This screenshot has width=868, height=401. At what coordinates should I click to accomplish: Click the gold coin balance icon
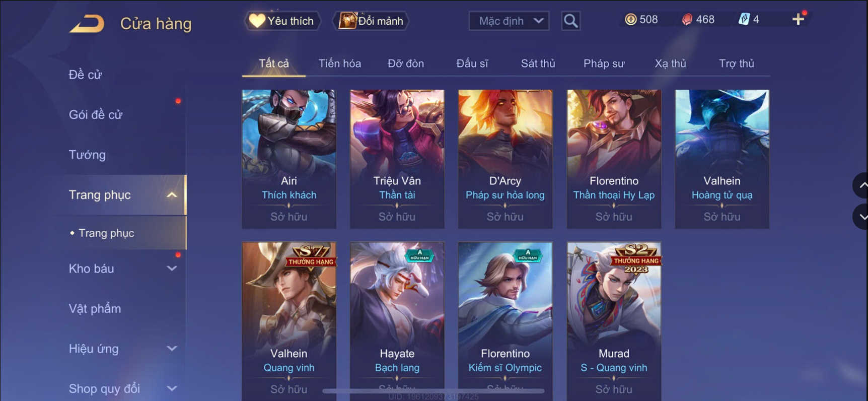pyautogui.click(x=630, y=20)
